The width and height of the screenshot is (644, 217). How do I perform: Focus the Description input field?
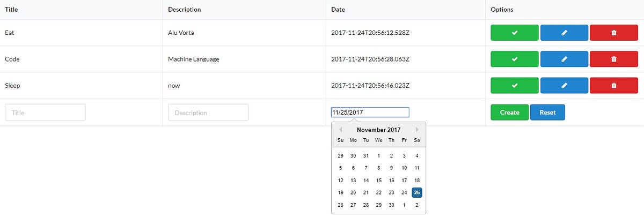point(208,113)
